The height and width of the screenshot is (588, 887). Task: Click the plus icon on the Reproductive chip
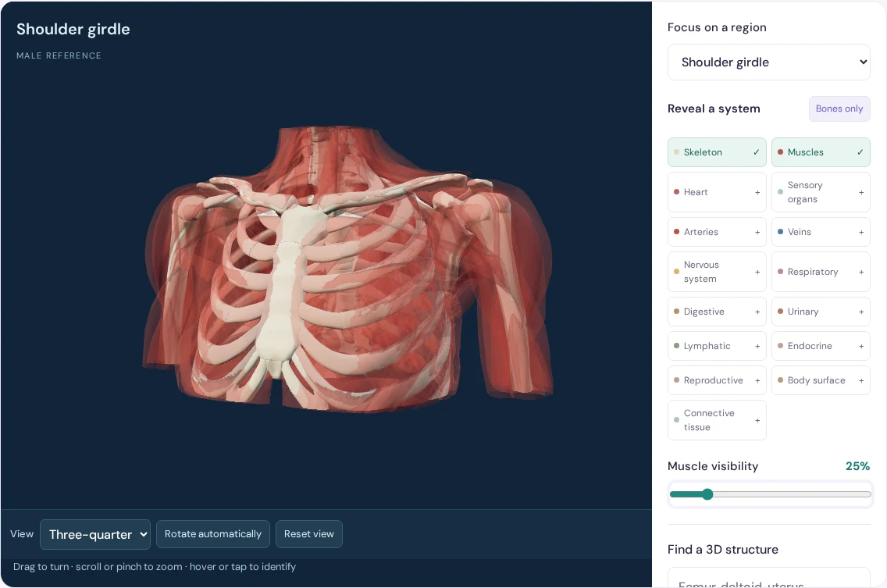[757, 381]
